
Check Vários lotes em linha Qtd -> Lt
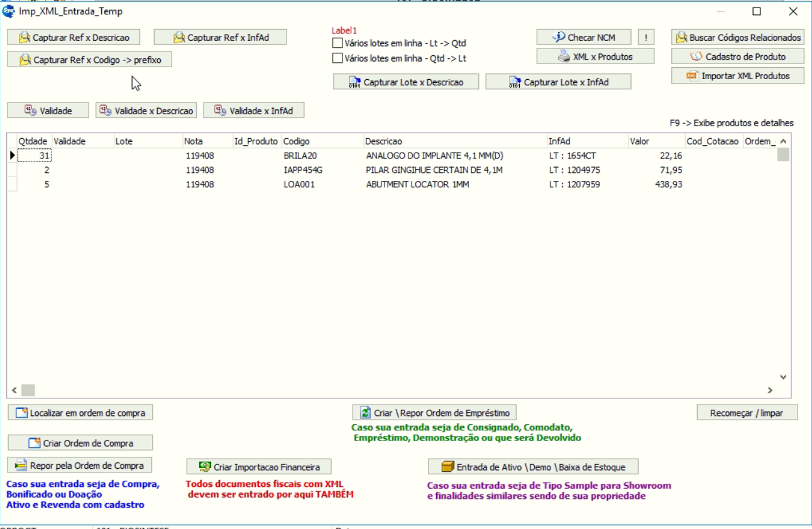(x=337, y=58)
